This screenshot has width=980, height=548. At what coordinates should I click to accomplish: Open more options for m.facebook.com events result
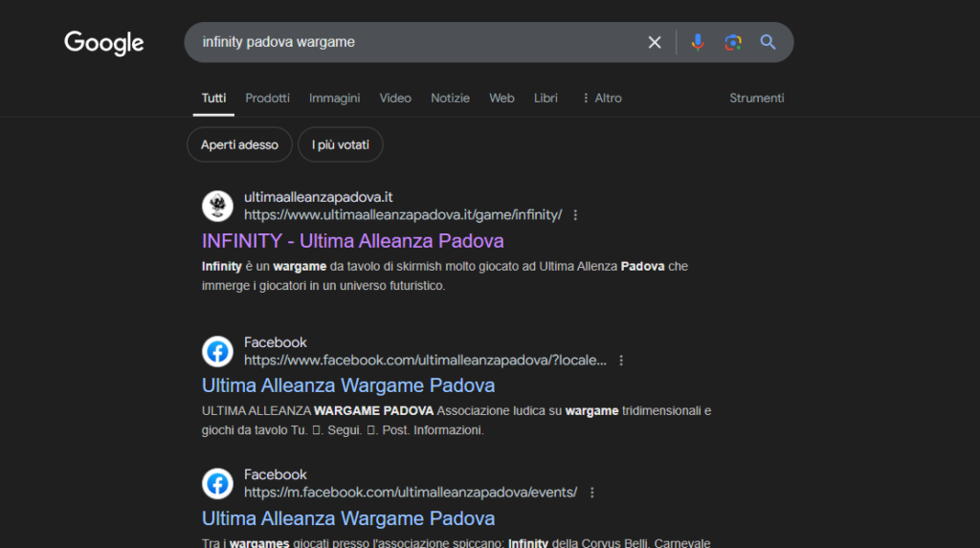click(591, 493)
